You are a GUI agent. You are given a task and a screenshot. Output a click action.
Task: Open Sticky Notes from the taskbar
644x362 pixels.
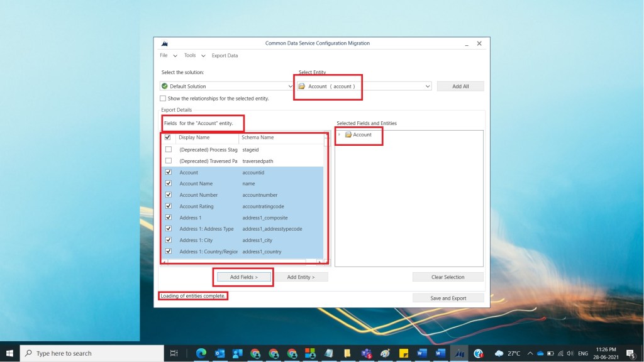(x=404, y=353)
